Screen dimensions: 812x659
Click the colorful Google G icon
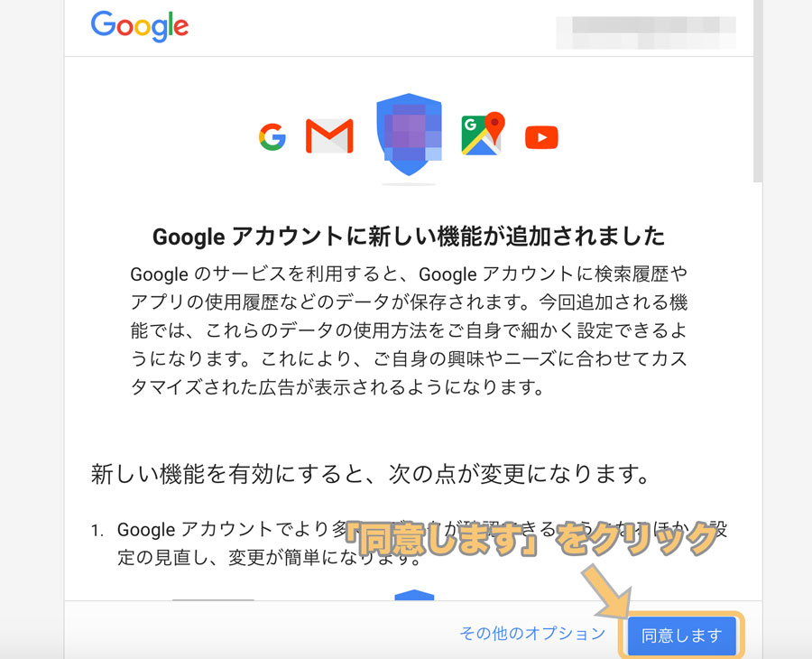[x=272, y=137]
